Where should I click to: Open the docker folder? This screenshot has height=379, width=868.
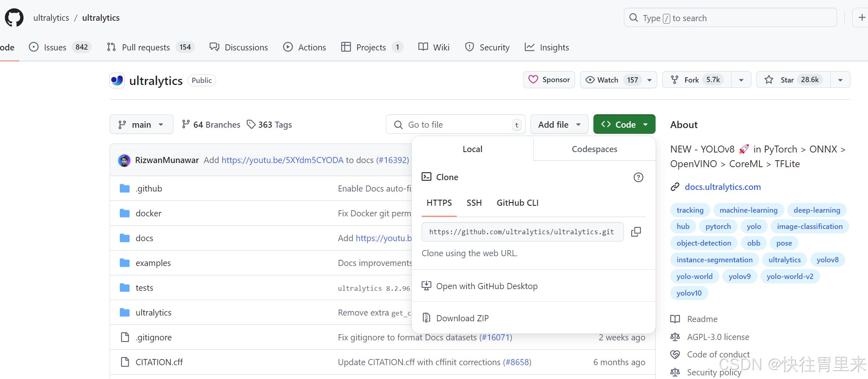coord(148,213)
